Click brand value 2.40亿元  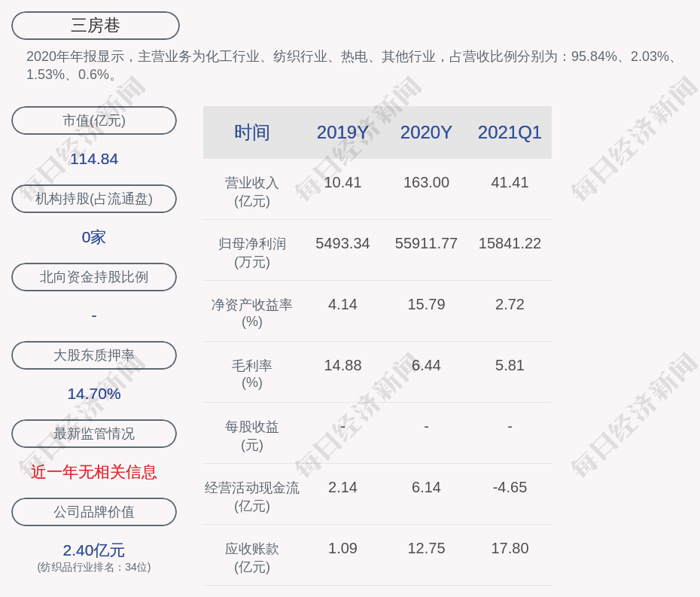click(94, 550)
